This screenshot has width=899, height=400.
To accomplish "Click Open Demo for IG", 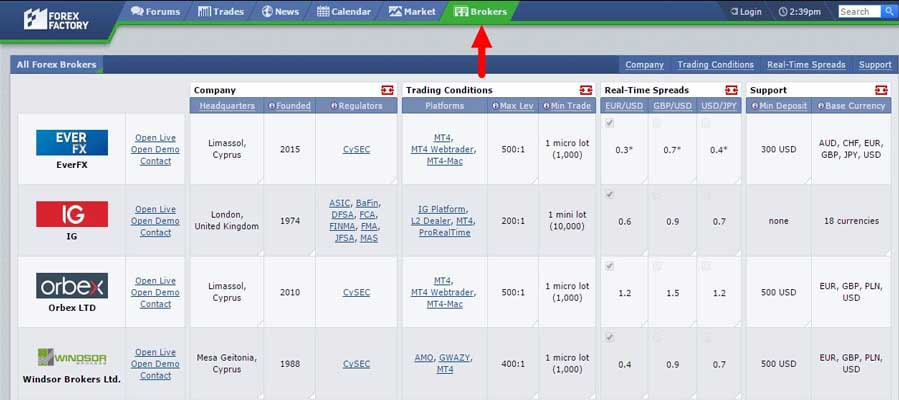I will click(155, 221).
